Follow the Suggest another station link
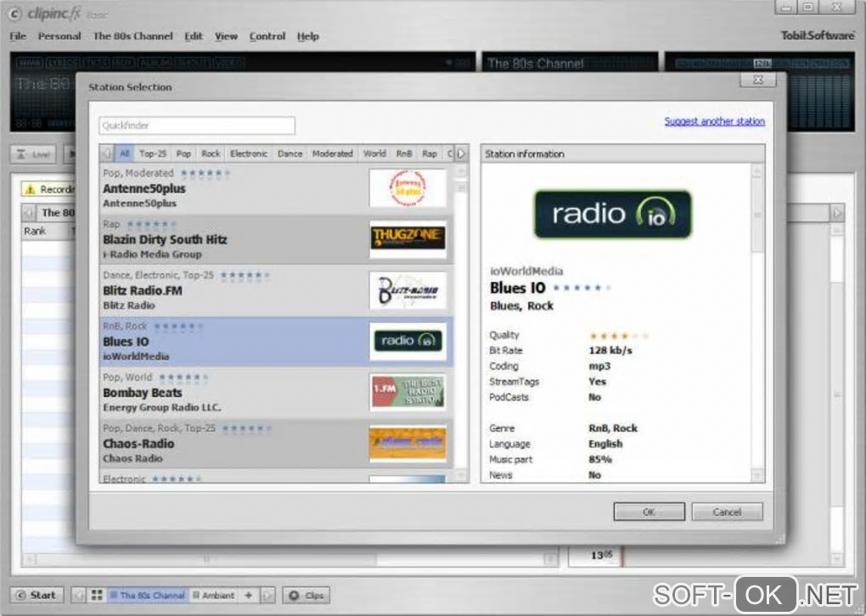 click(x=714, y=120)
